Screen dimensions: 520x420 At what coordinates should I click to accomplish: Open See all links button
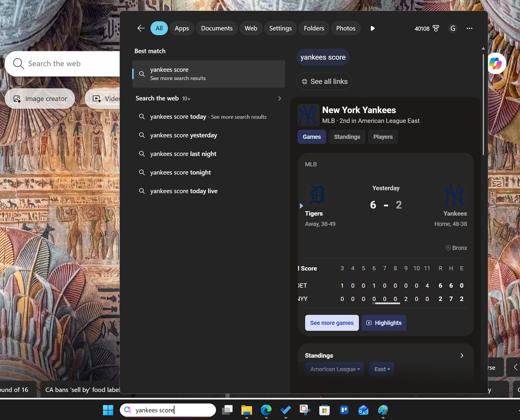coord(324,81)
